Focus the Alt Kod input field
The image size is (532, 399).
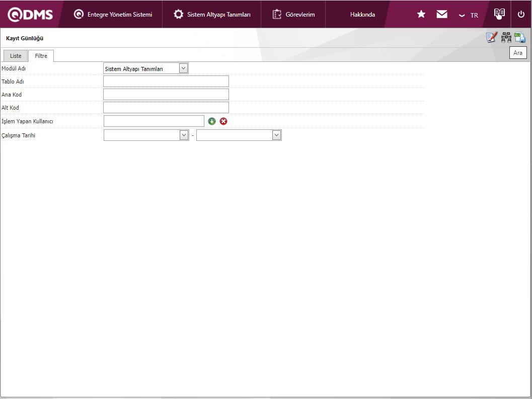166,108
